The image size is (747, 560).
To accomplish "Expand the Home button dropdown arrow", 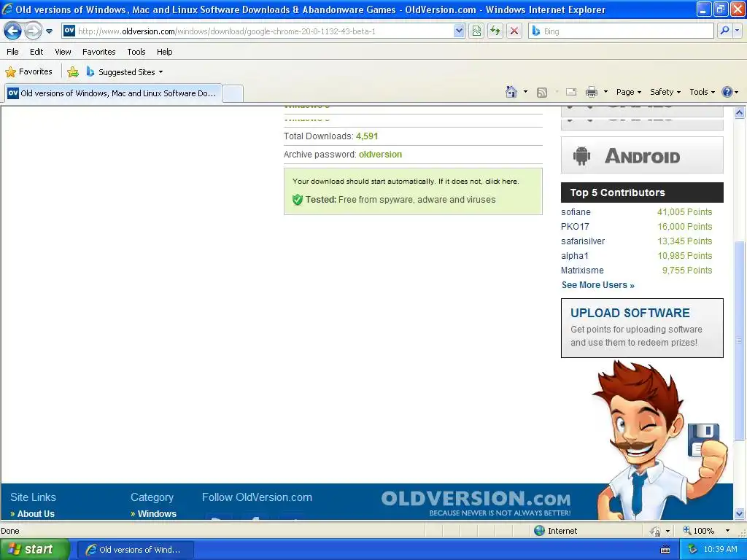I will 525,92.
